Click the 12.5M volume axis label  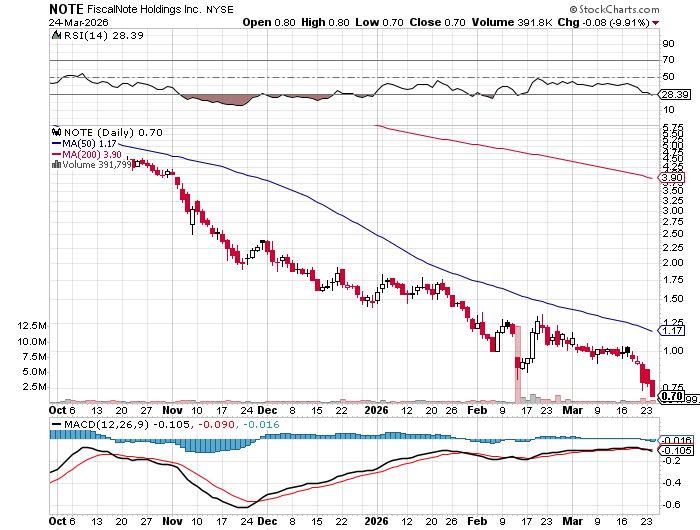pyautogui.click(x=32, y=326)
